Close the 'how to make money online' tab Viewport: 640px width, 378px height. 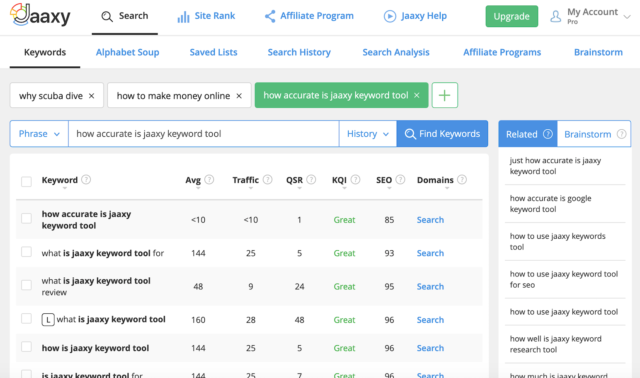click(239, 96)
